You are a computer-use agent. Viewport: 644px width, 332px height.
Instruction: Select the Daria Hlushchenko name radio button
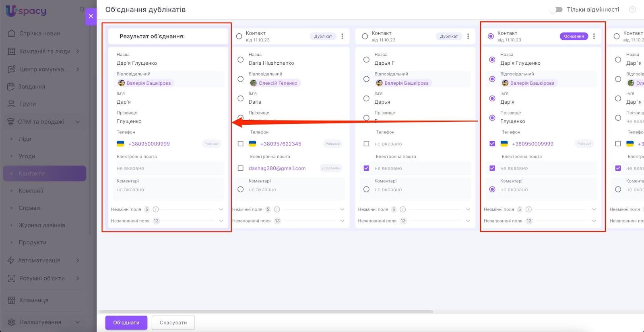(x=240, y=60)
